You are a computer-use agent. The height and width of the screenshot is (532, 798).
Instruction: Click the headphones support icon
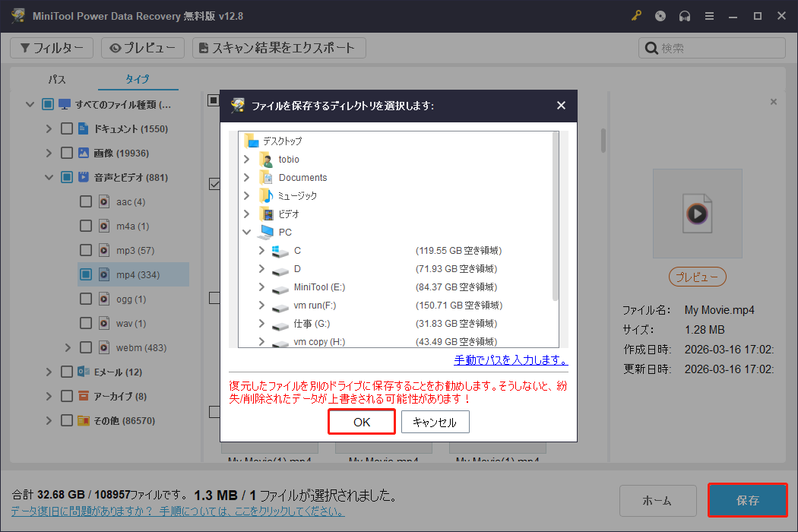(x=685, y=15)
